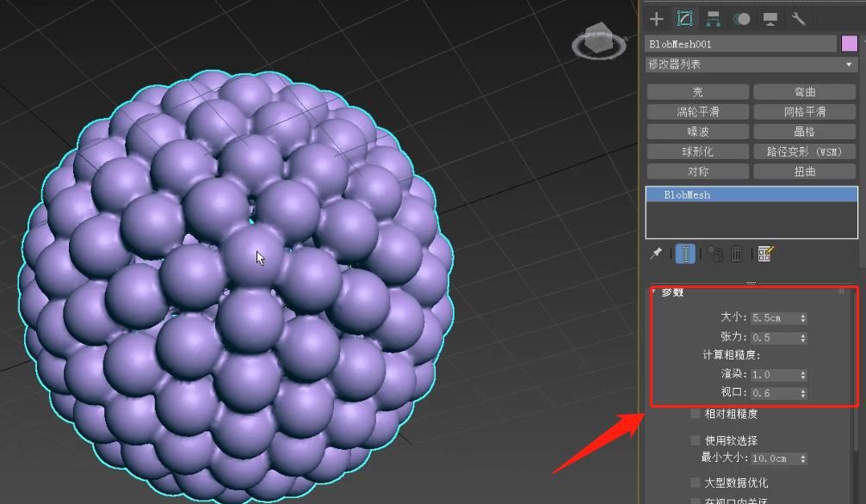Expand the 修改器列表 dropdown
The height and width of the screenshot is (504, 866).
pos(752,65)
